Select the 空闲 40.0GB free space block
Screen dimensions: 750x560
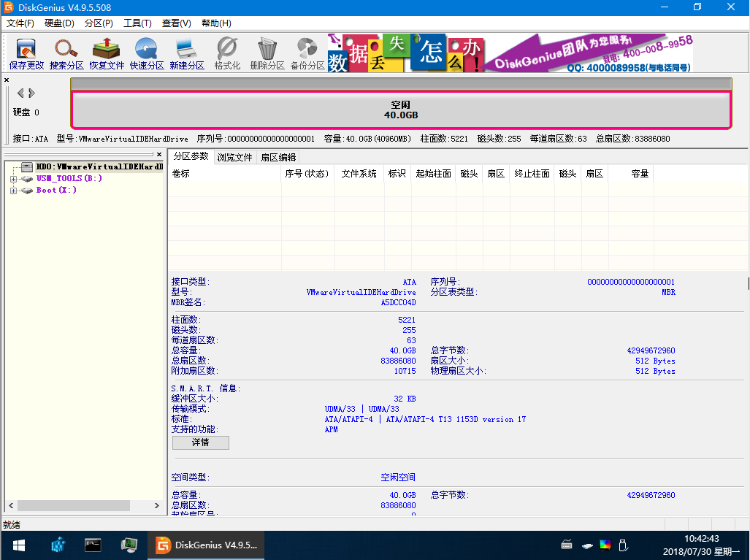coord(401,110)
